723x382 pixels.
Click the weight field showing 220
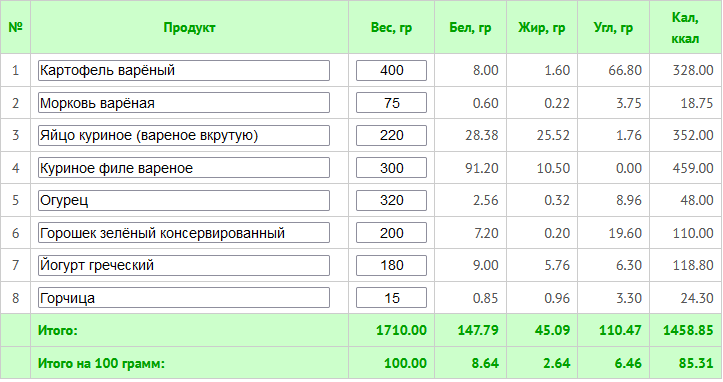391,136
